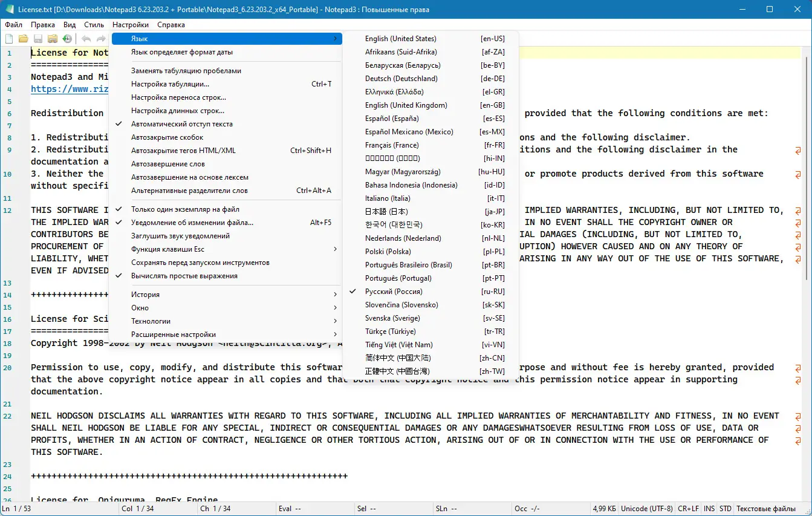The height and width of the screenshot is (516, 812).
Task: Select English (United States) language
Action: (x=430, y=39)
